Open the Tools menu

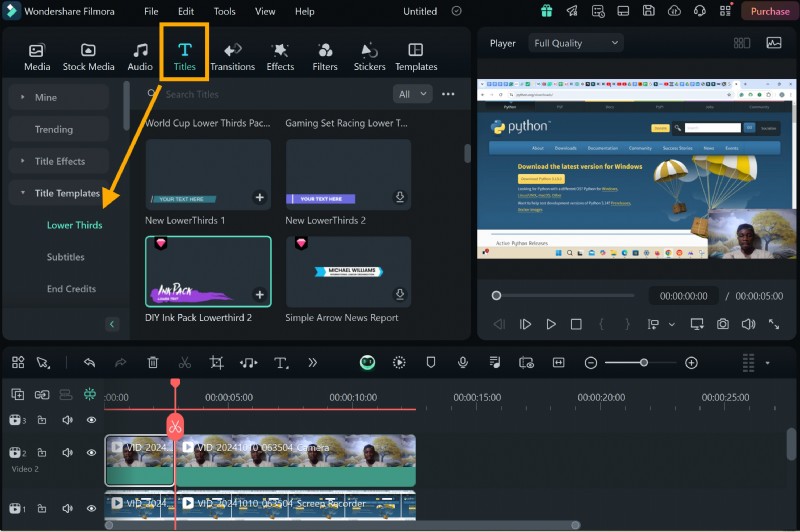pos(225,11)
